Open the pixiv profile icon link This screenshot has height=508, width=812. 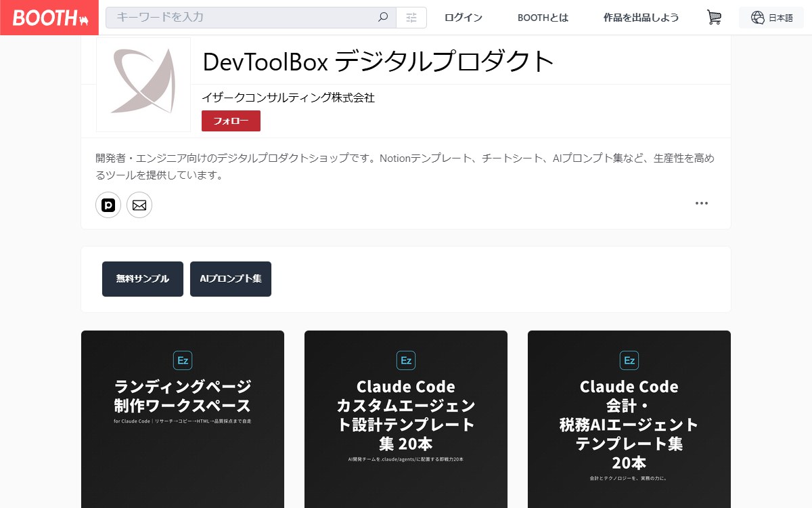(108, 205)
